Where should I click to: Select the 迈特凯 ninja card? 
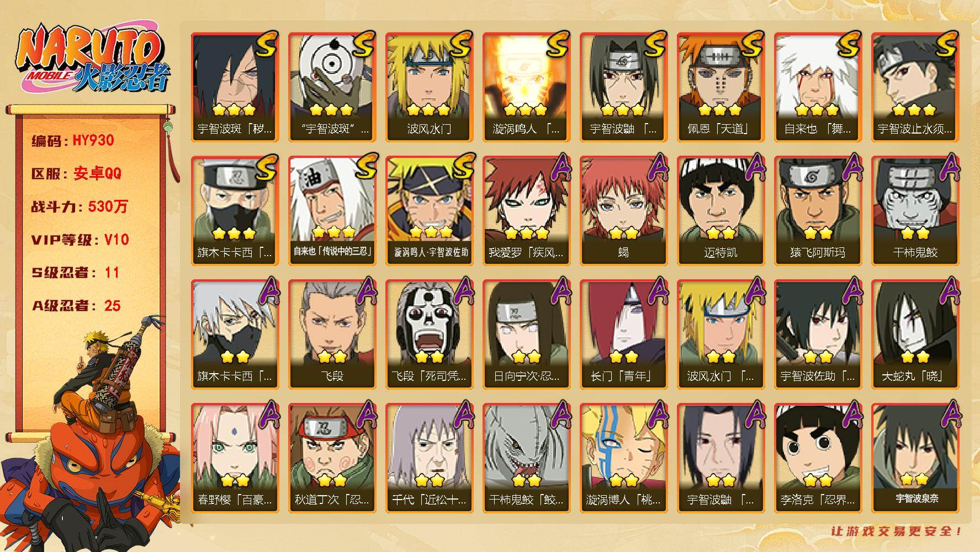[x=721, y=210]
